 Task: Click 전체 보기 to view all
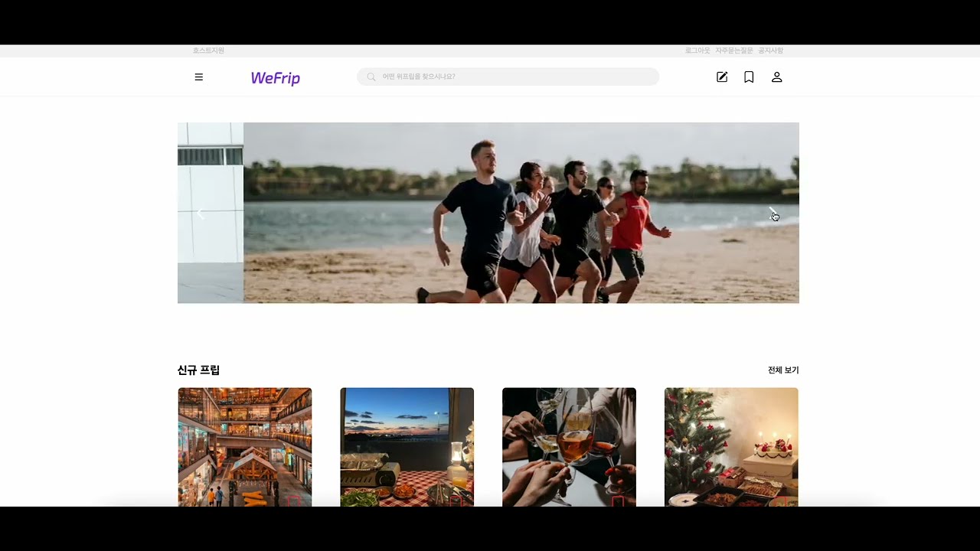[x=782, y=370]
